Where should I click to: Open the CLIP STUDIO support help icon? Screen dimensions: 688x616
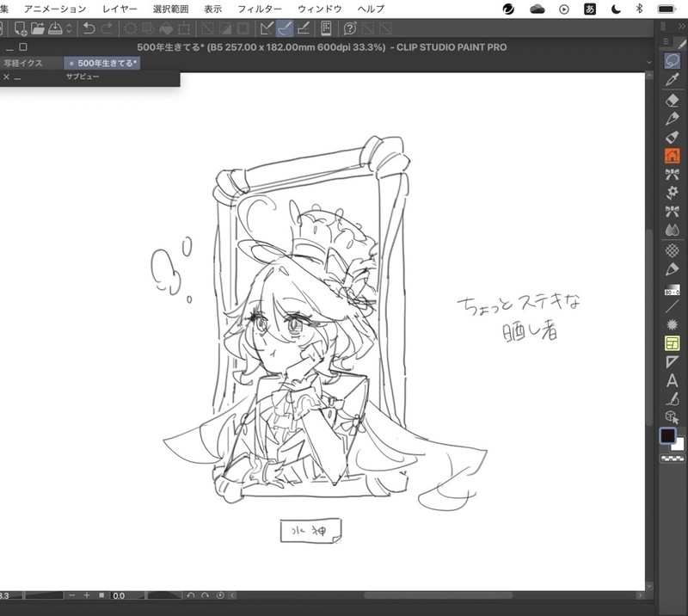tap(350, 28)
